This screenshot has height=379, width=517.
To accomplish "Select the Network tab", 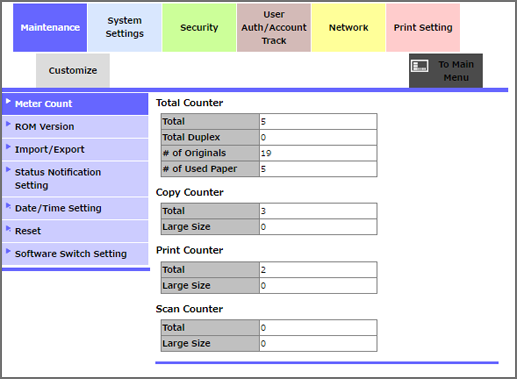I will [348, 28].
